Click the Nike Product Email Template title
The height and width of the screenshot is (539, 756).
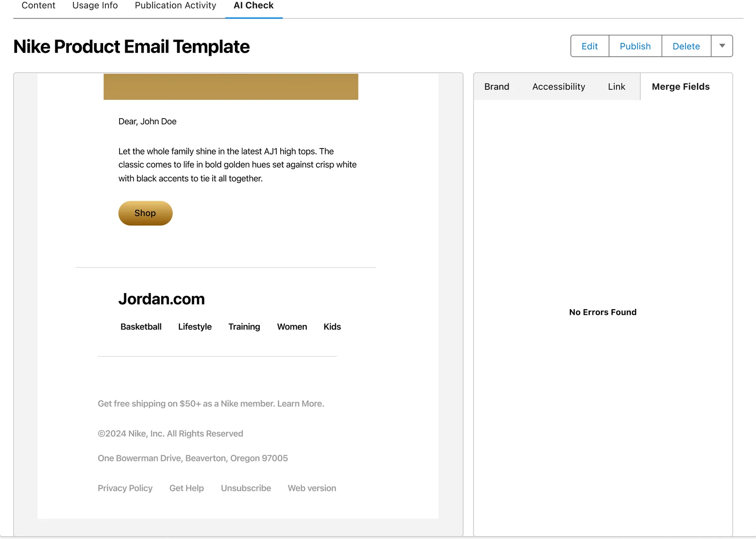[x=131, y=46]
